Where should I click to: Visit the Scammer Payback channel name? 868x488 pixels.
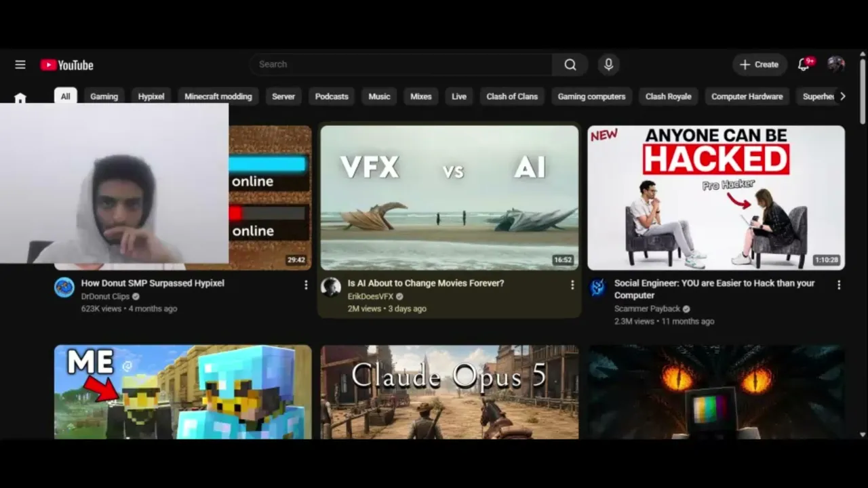pos(647,309)
